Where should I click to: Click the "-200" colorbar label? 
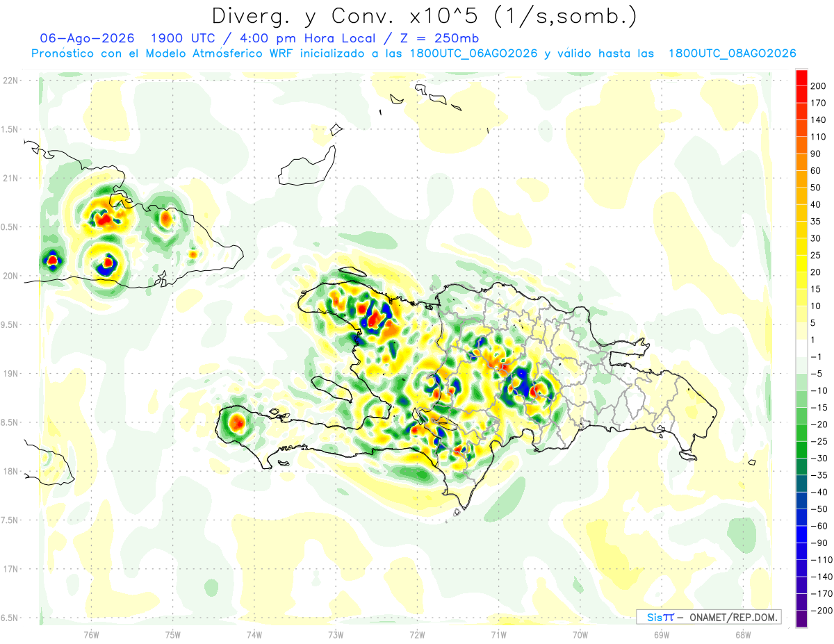click(821, 611)
